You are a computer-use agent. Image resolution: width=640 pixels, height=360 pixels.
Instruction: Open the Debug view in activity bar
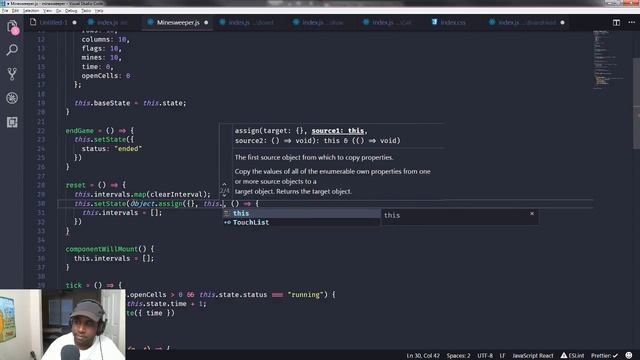(12, 98)
